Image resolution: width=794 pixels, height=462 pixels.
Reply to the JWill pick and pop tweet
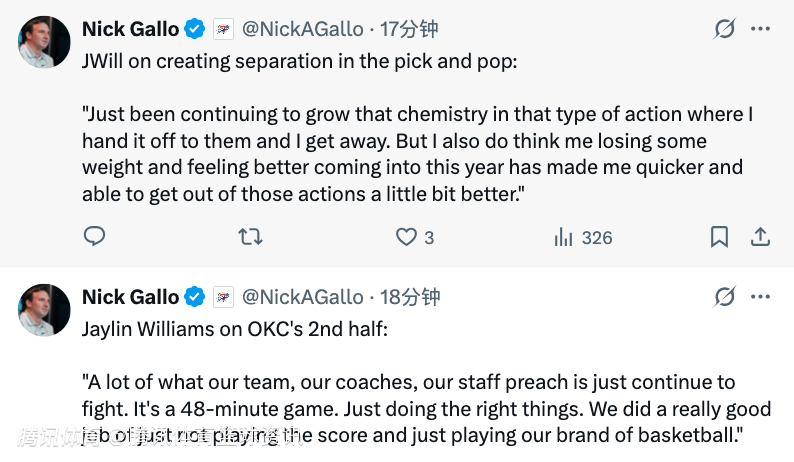[94, 237]
